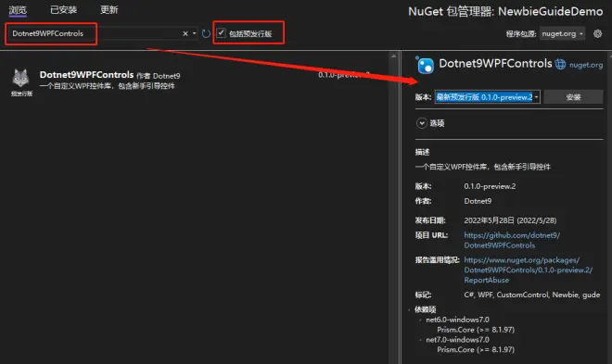Image resolution: width=612 pixels, height=364 pixels.
Task: Open the GitHub project URL link
Action: click(x=512, y=240)
